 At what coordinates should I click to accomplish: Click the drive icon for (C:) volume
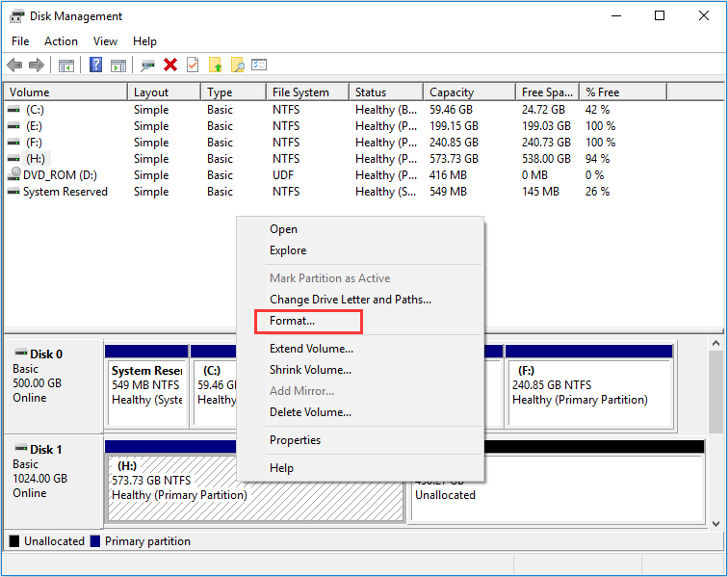(13, 110)
